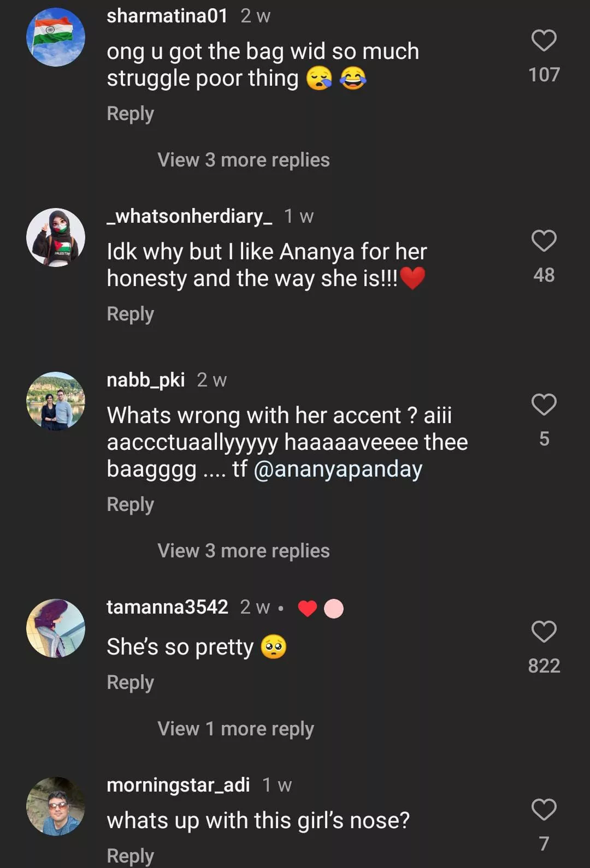Tap the heart on nabb_pki's comment

pos(544,405)
